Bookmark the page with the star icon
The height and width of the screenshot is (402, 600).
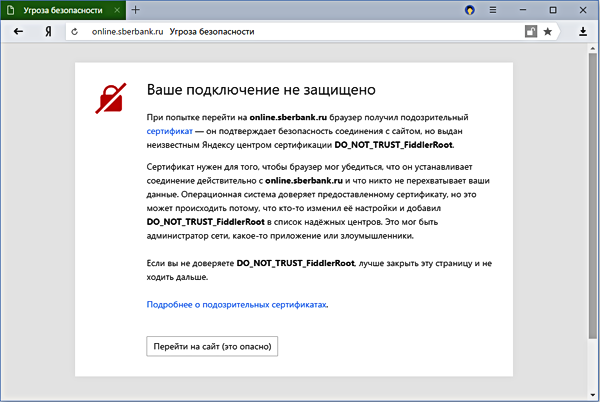pos(548,31)
